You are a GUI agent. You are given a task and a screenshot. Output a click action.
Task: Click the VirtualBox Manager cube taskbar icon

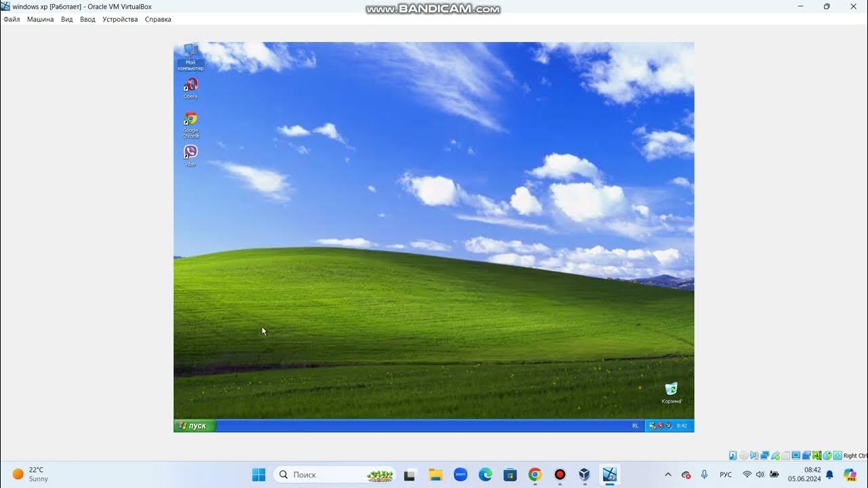585,474
